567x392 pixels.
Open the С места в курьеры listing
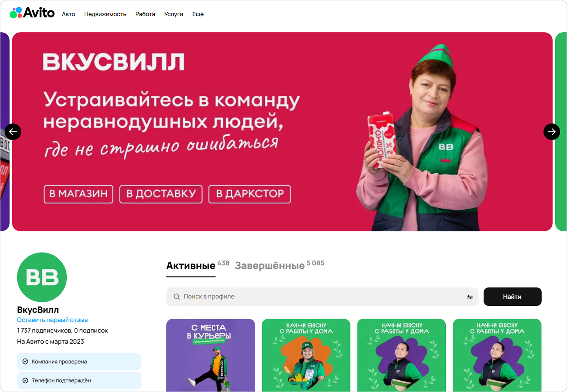click(210, 355)
